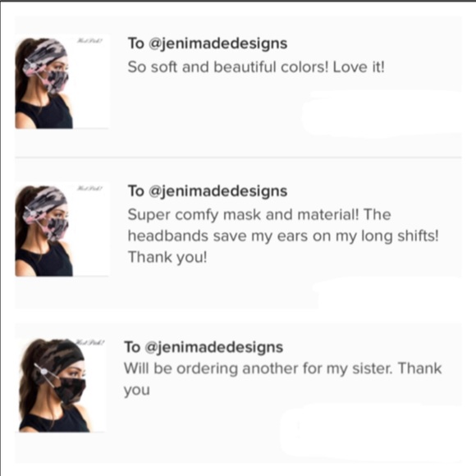476x476 pixels.
Task: Visit @jenimadedesigns link above 'So soft and beautiful'
Action: tap(217, 43)
